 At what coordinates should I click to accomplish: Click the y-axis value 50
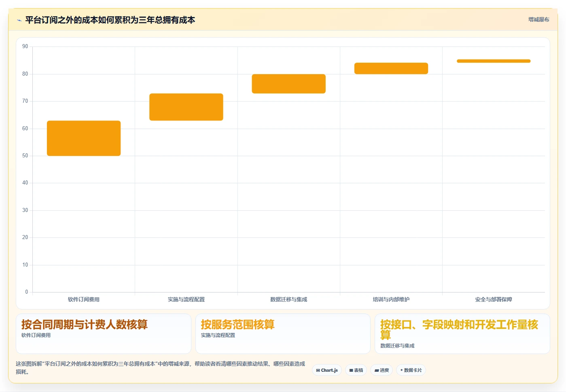tap(25, 156)
